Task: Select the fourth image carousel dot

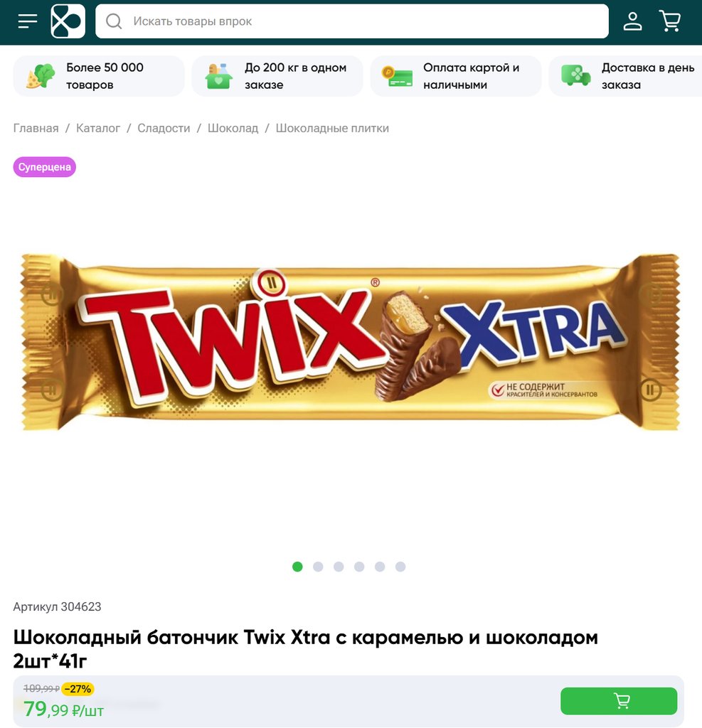Action: (359, 567)
